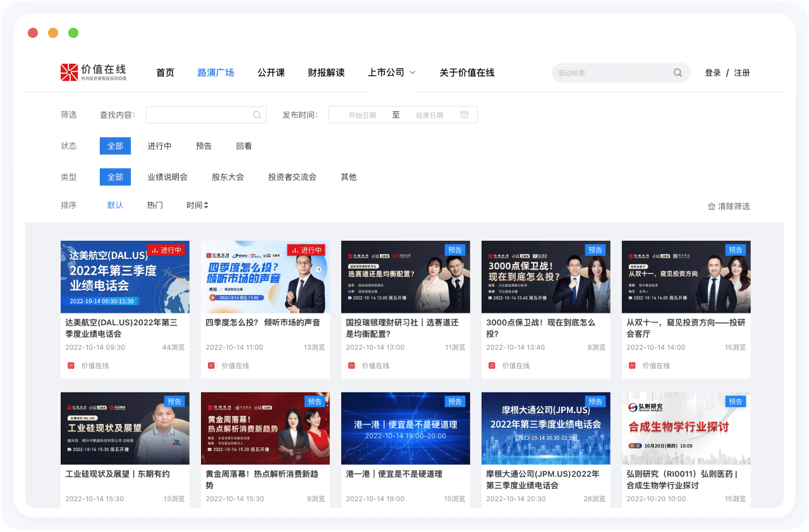Image resolution: width=809 pixels, height=532 pixels.
Task: Filter status by 进行中
Action: pos(160,146)
